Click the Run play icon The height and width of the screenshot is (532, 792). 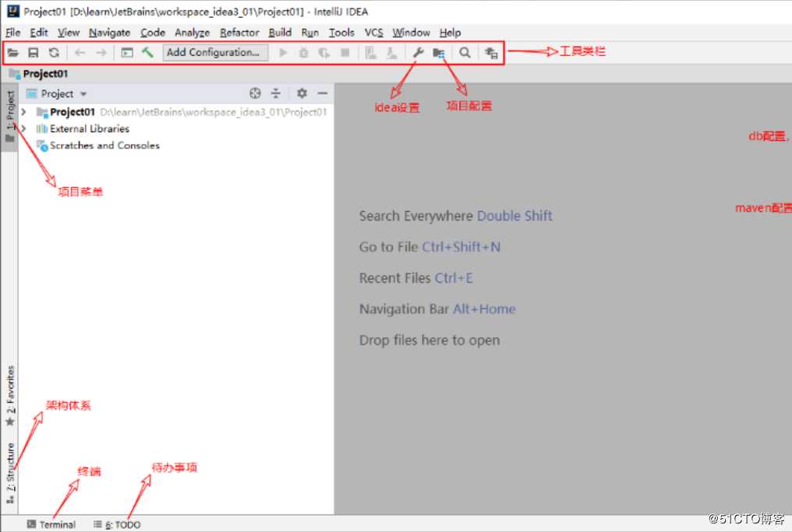coord(283,52)
